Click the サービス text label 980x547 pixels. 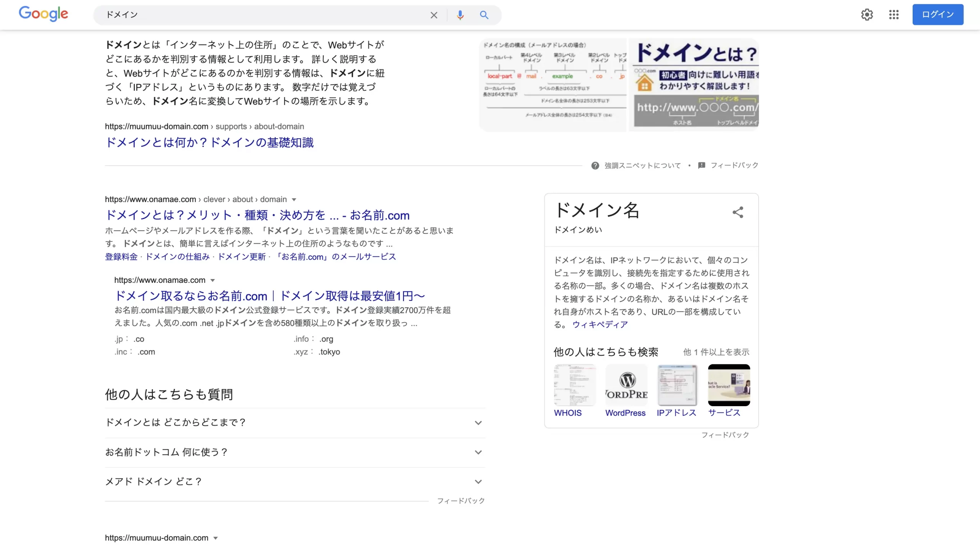(x=724, y=413)
